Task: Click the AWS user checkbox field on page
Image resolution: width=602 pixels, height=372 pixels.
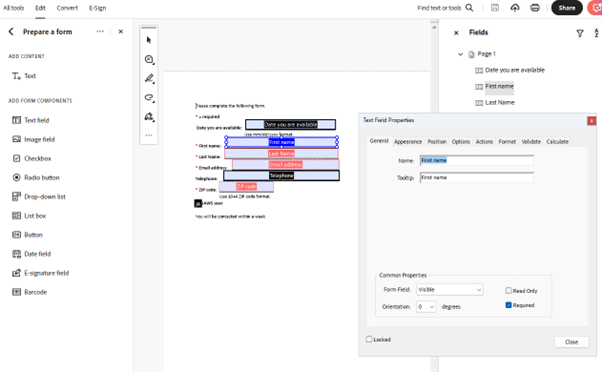Action: point(198,203)
